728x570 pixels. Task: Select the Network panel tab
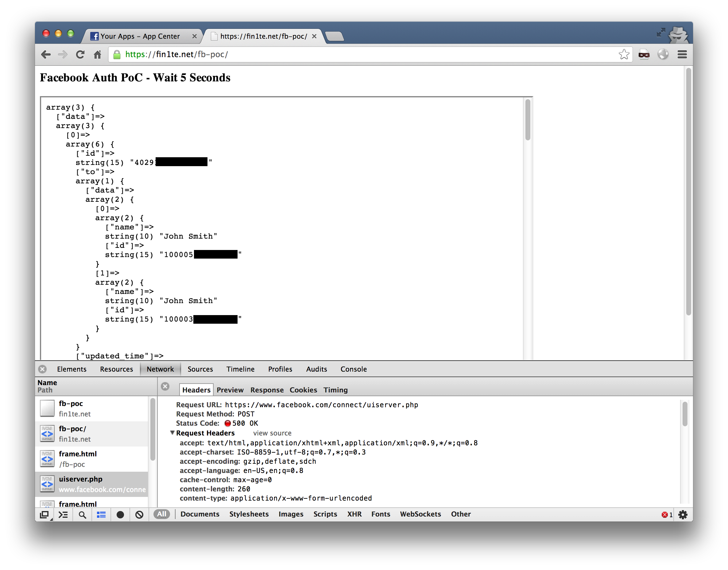point(160,369)
